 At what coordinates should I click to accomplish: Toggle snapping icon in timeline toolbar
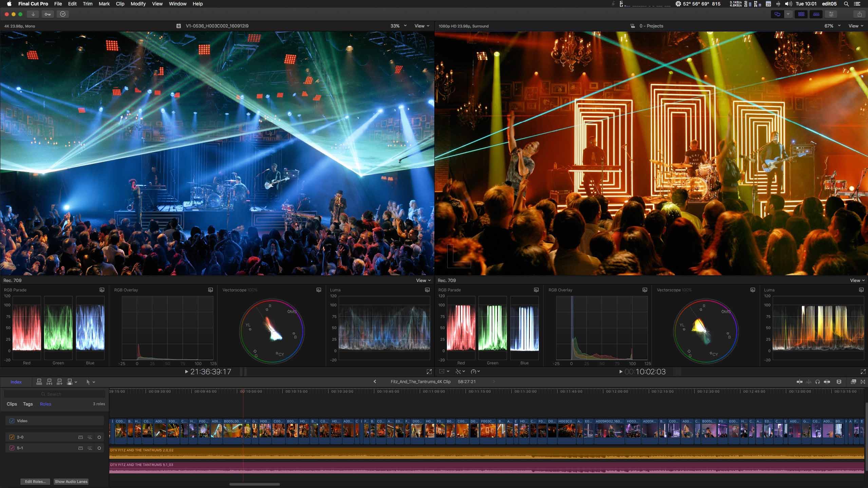click(x=827, y=382)
